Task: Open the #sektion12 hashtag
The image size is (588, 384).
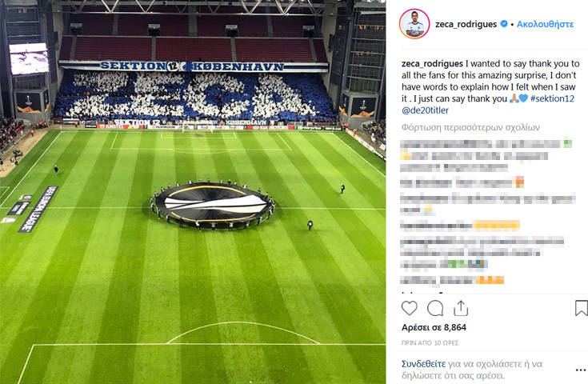Action: tap(552, 98)
